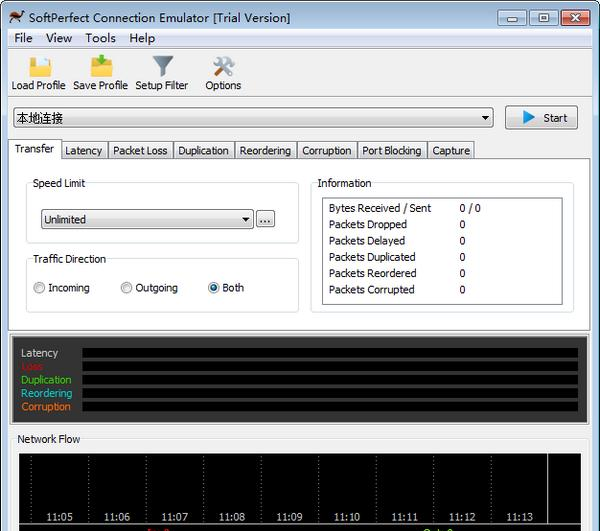
Task: Click the Latency indicator bar
Action: pos(329,353)
